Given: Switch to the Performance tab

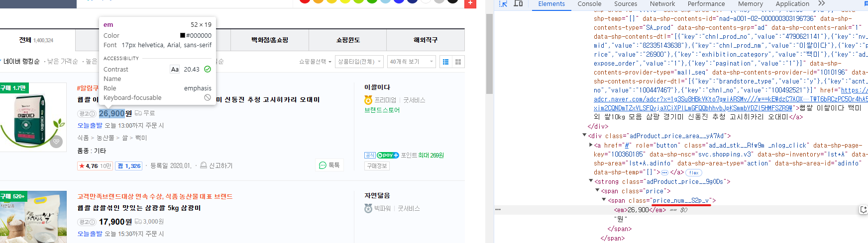Looking at the screenshot, I should 706,4.
